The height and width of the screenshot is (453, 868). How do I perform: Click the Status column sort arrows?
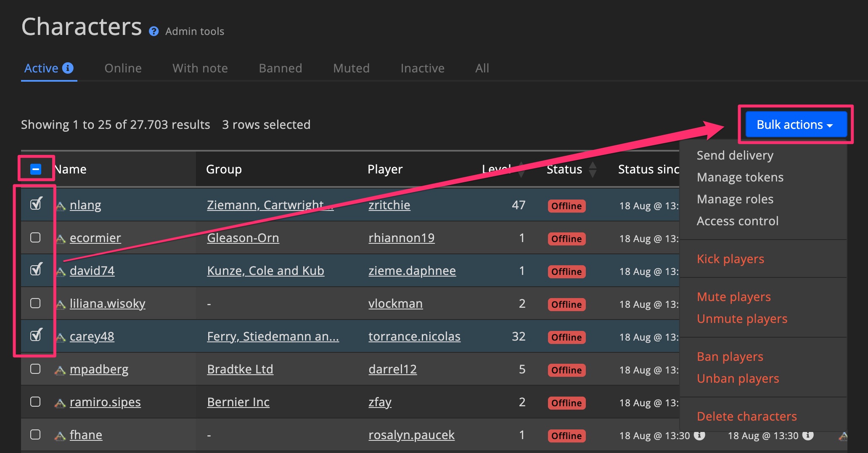(x=593, y=169)
